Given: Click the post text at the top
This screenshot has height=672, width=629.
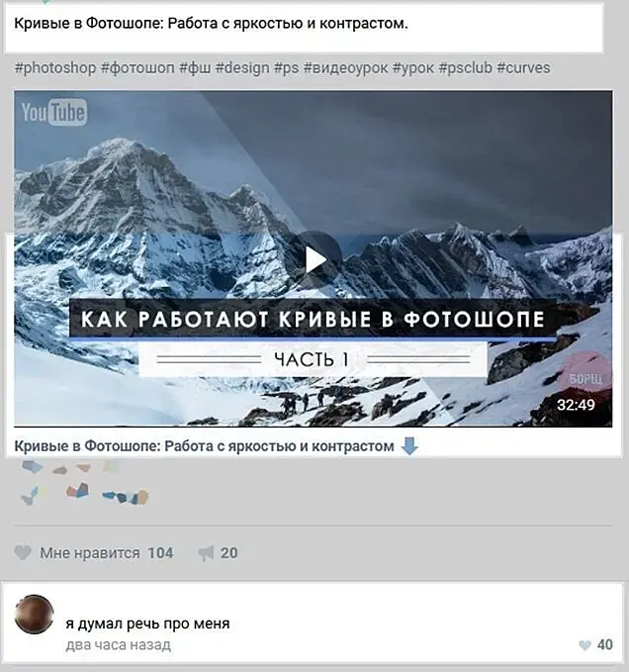Looking at the screenshot, I should point(211,23).
